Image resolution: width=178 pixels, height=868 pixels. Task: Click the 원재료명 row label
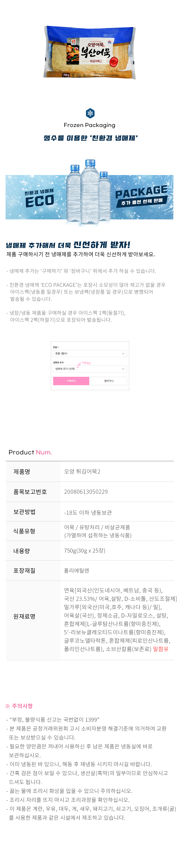pos(24,616)
